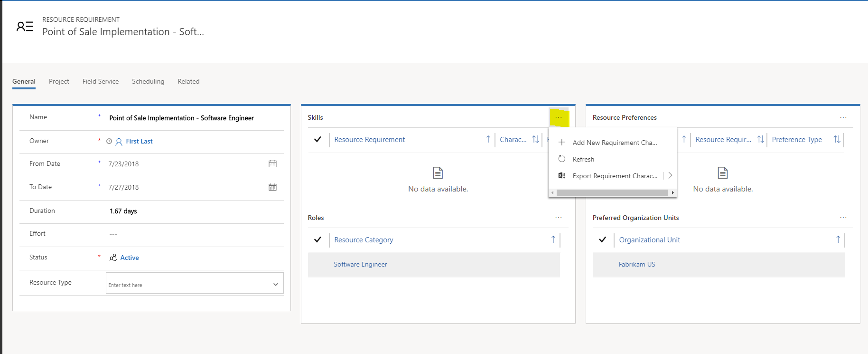Click 'No data available.' text in Skills
This screenshot has width=868, height=354.
tap(438, 189)
